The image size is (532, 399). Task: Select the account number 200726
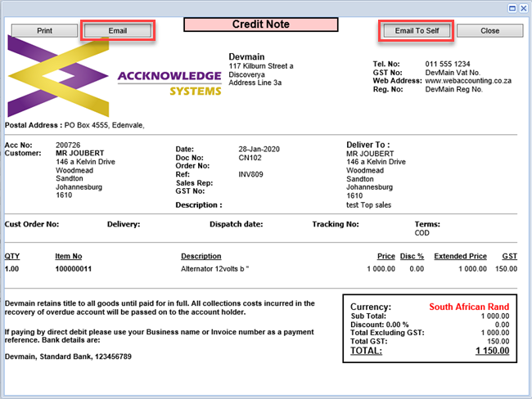70,145
